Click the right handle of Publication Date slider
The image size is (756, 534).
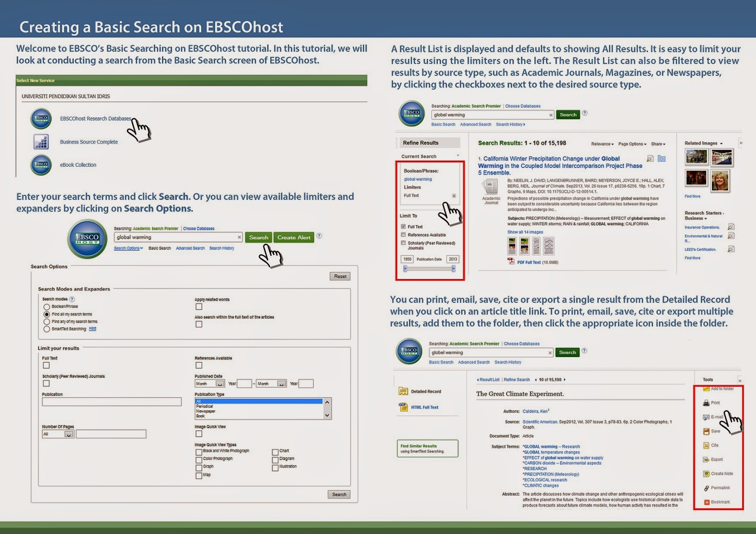(454, 269)
